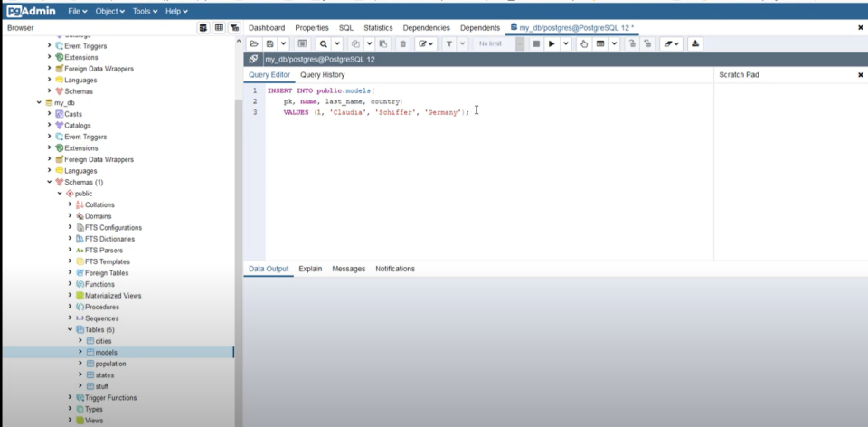This screenshot has width=868, height=427.
Task: Click the Filter funnel icon
Action: coord(448,43)
